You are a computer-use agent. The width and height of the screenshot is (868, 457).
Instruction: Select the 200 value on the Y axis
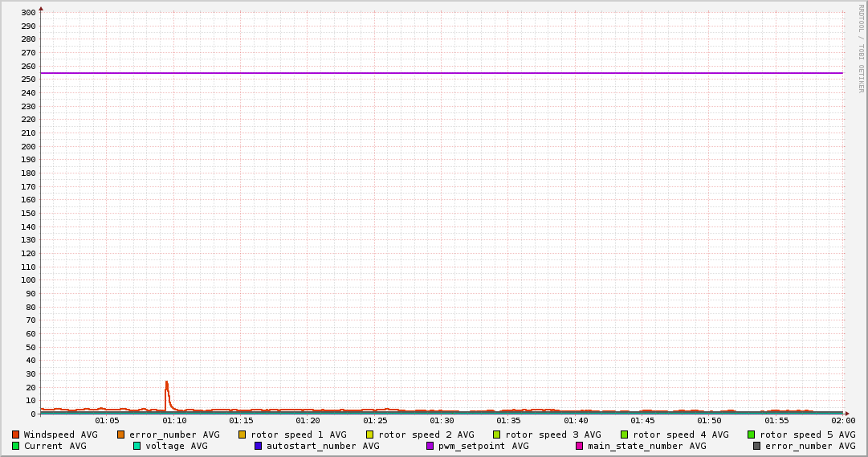28,146
